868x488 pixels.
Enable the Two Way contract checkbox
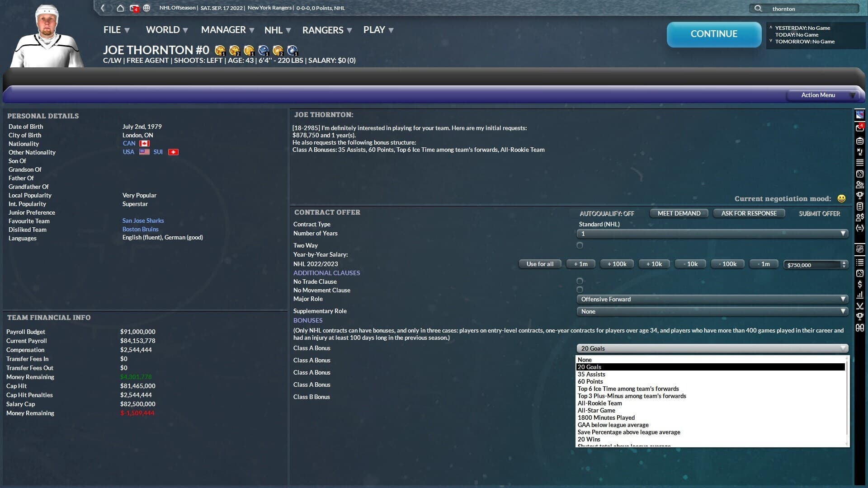click(580, 245)
